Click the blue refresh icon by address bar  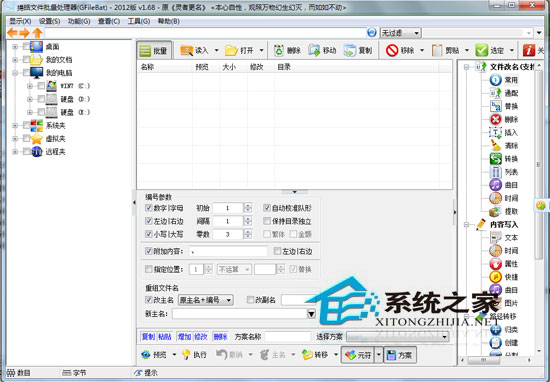point(372,33)
